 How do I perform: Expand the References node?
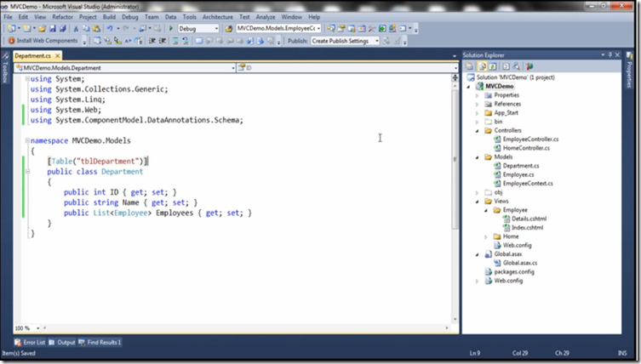477,104
